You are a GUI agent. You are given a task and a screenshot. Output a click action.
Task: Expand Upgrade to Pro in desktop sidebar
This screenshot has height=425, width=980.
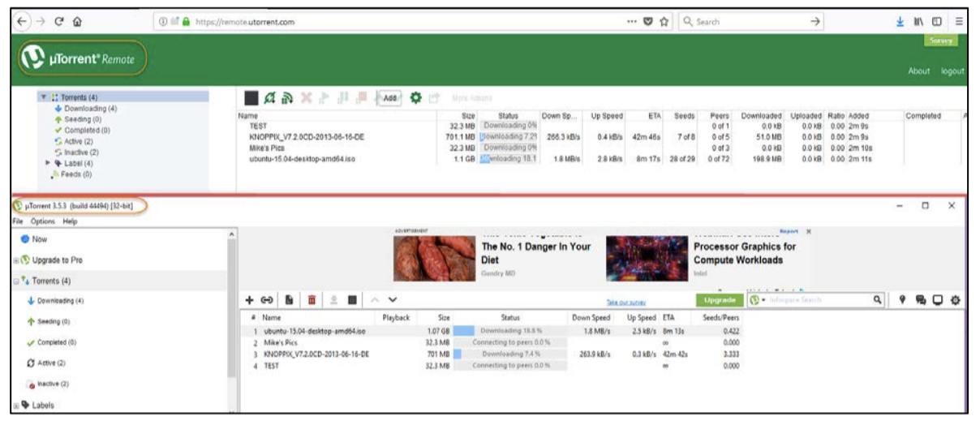pyautogui.click(x=15, y=260)
